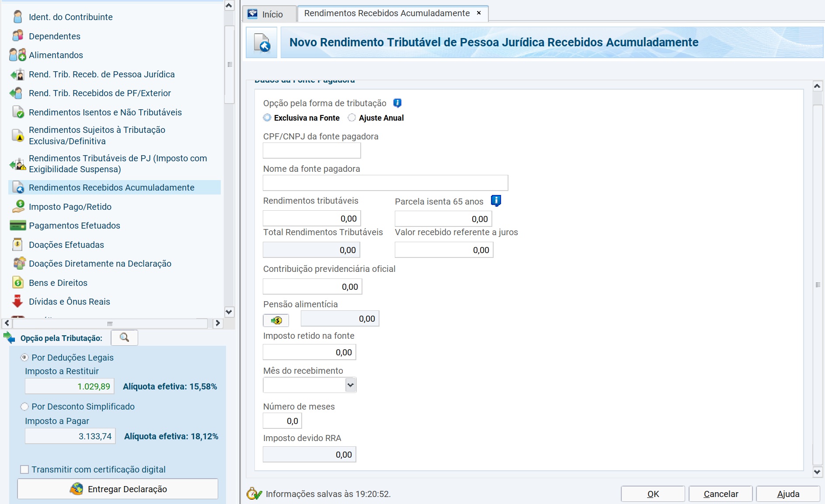Select Exclusiva na Fonte radio option
This screenshot has width=825, height=504.
coord(267,118)
